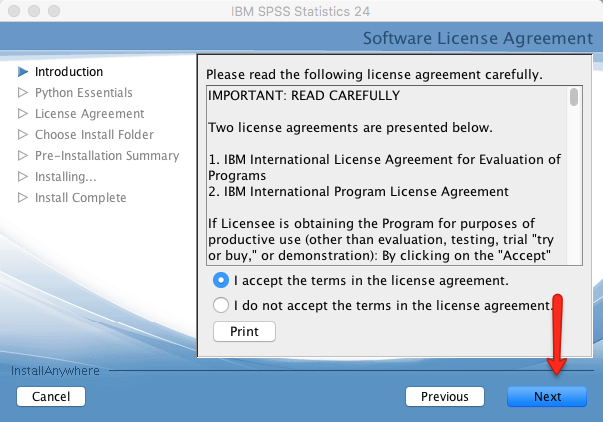Click the window close button
The image size is (603, 422).
14,11
